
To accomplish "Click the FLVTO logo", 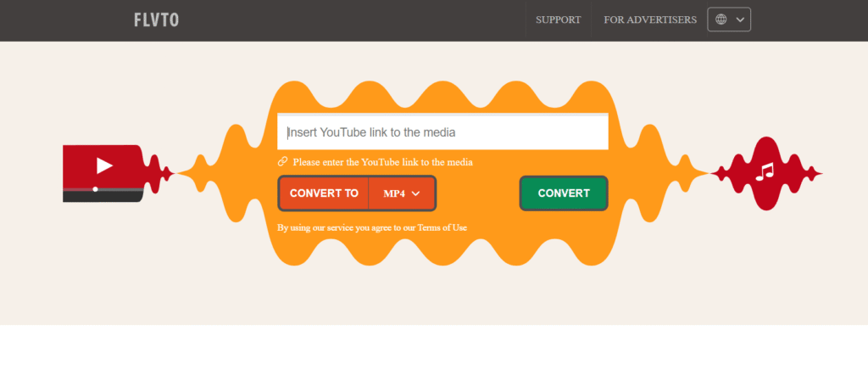I will [156, 20].
